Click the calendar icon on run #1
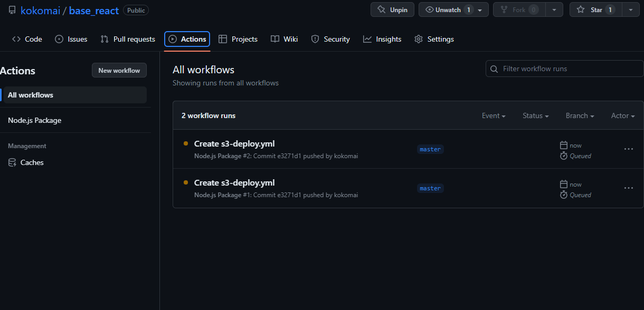The image size is (644, 310). click(563, 184)
